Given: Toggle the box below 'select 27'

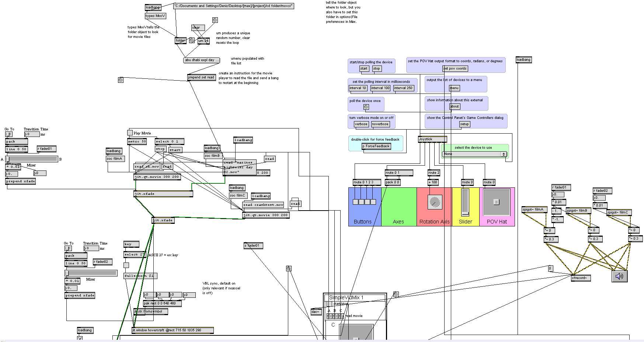Looking at the screenshot, I should [126, 265].
